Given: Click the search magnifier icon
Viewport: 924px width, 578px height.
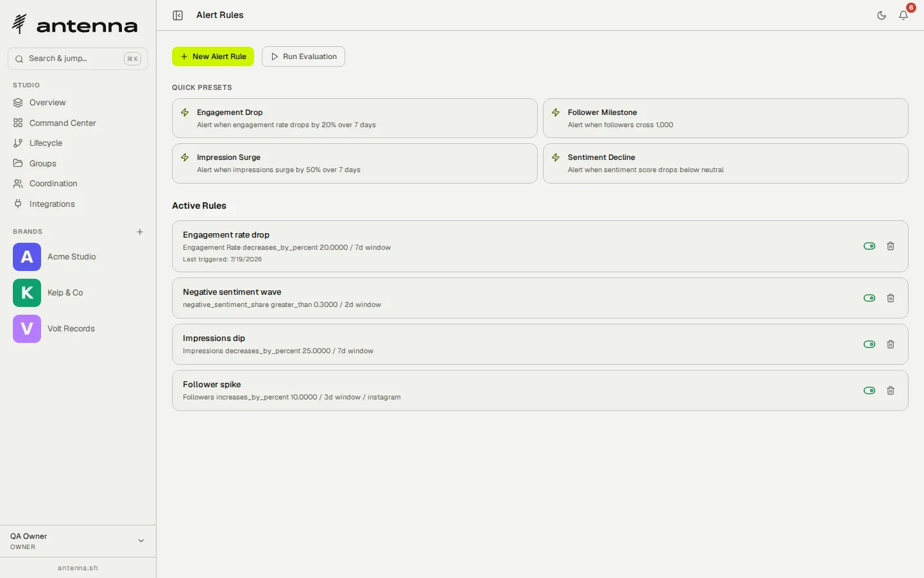Looking at the screenshot, I should pyautogui.click(x=19, y=58).
